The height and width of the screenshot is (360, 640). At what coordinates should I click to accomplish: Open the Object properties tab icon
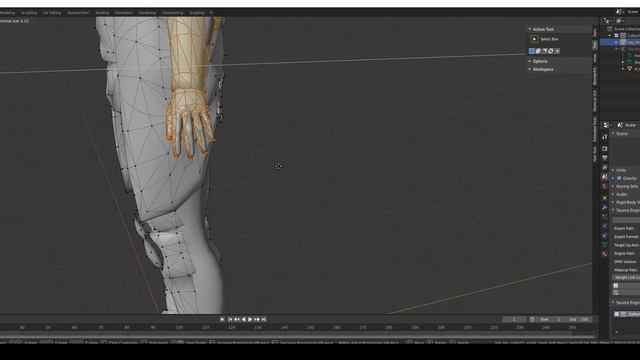click(x=604, y=198)
